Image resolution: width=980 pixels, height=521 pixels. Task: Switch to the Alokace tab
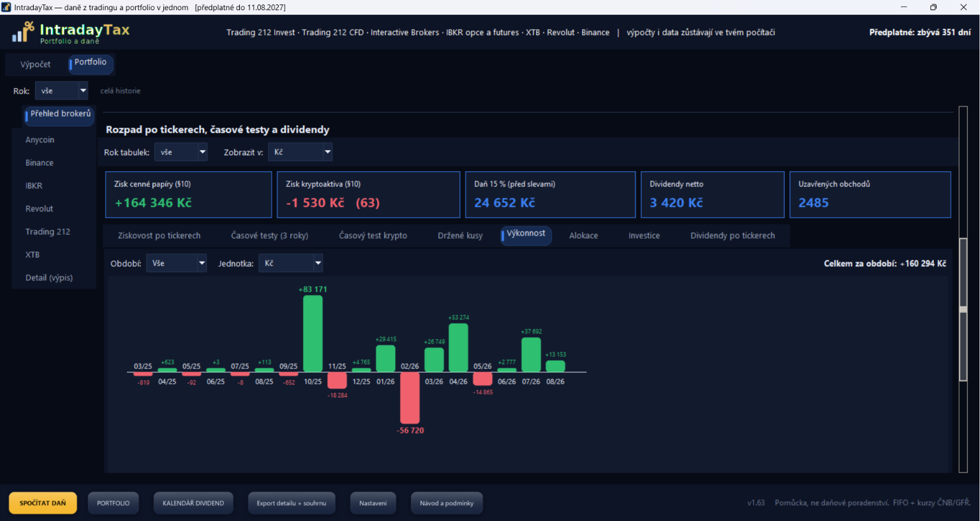(x=583, y=236)
